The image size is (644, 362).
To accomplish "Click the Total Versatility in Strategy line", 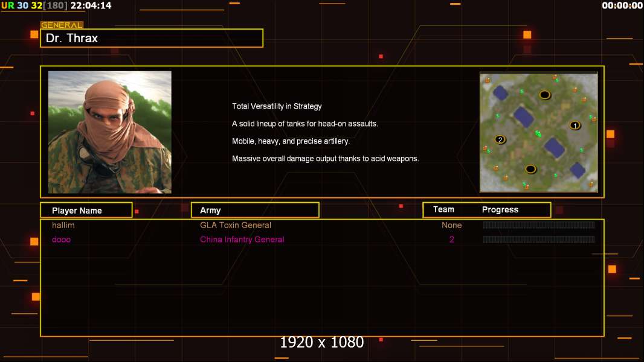I will click(x=277, y=106).
